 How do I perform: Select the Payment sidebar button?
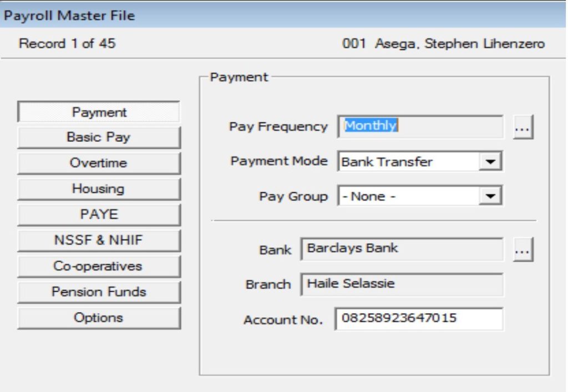tap(98, 112)
